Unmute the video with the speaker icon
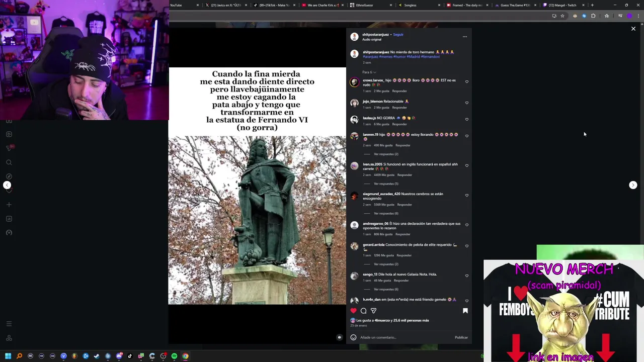Viewport: 644px width, 362px height. (x=339, y=337)
